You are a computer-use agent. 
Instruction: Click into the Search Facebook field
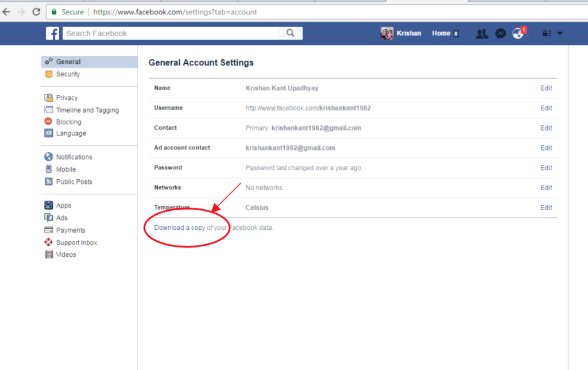(x=171, y=33)
